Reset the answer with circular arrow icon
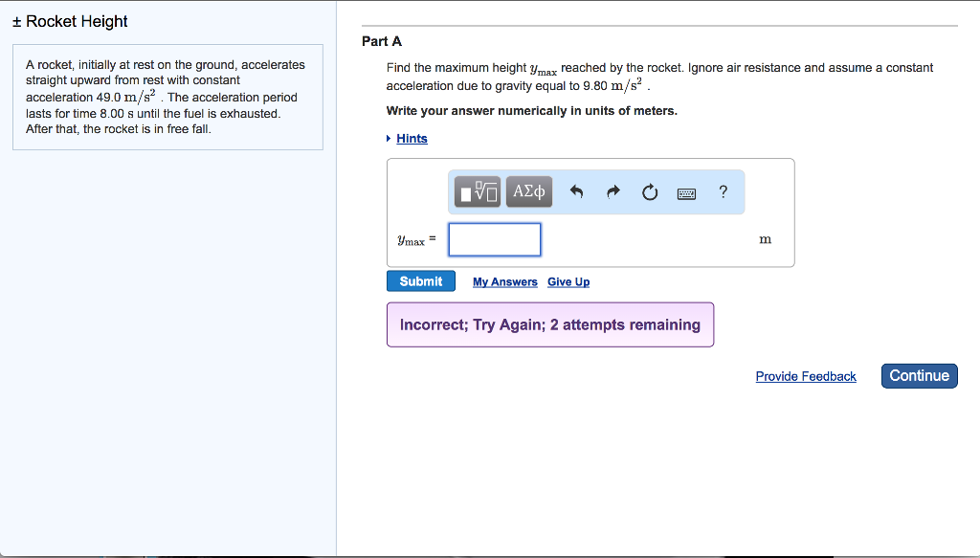Viewport: 980px width, 558px height. [x=650, y=192]
